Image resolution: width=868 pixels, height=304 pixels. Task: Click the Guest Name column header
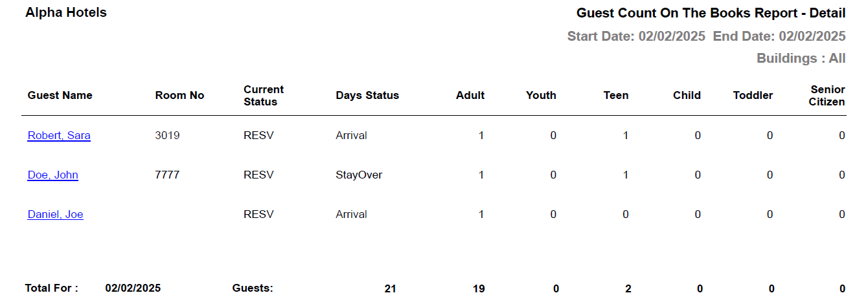pyautogui.click(x=60, y=96)
